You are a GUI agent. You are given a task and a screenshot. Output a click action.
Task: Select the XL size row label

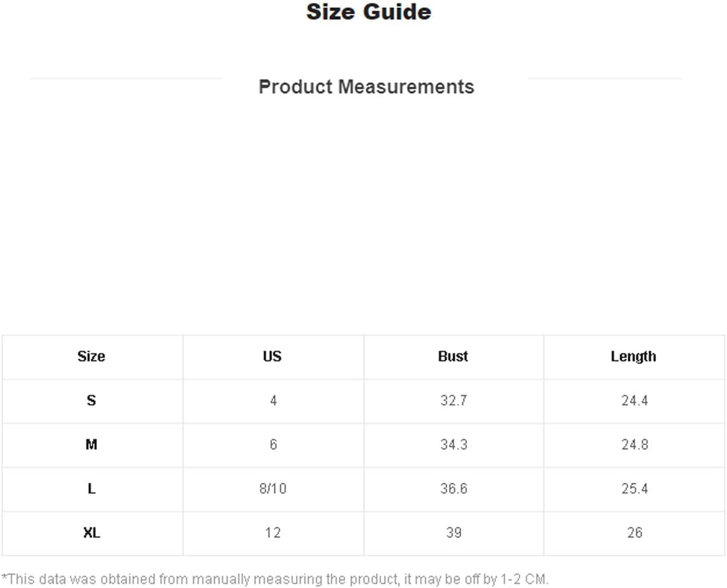click(x=91, y=533)
